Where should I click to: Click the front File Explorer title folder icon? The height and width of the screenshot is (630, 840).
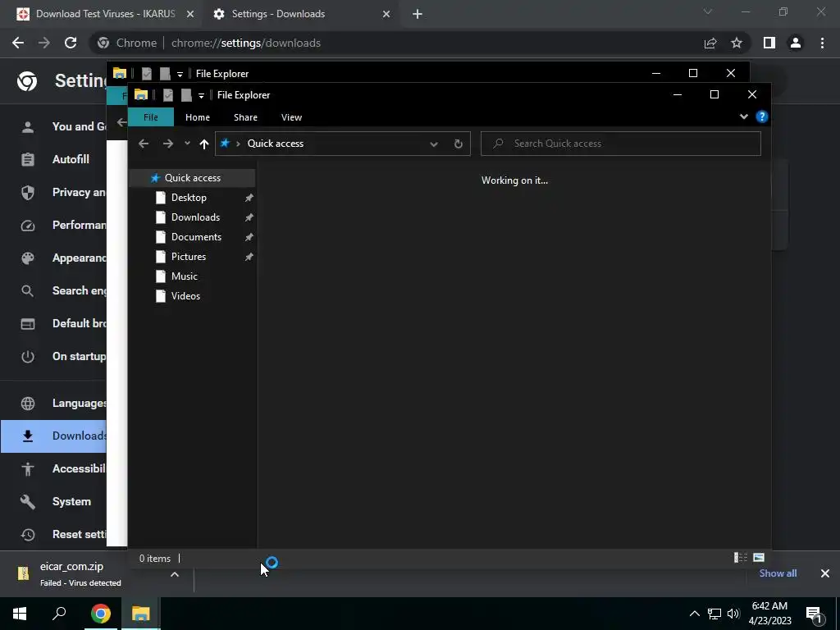(x=141, y=95)
